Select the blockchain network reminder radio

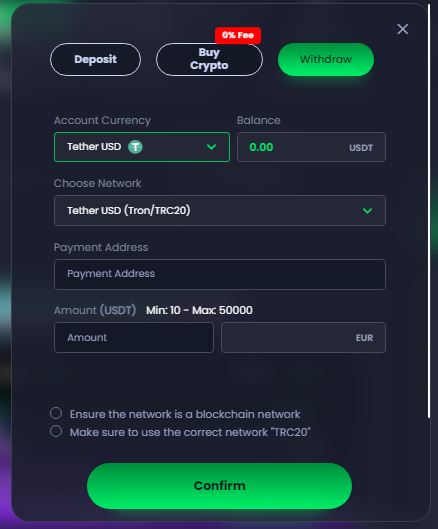tap(56, 413)
